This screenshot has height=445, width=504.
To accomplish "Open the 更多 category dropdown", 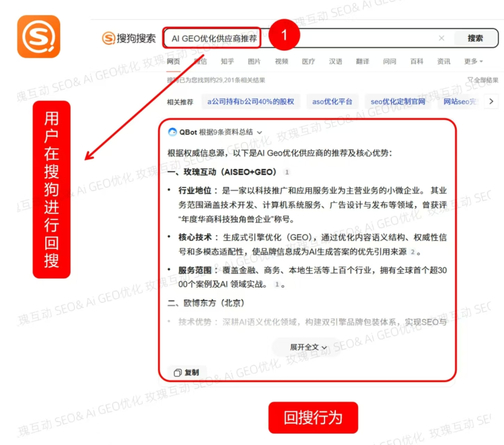I will [473, 62].
